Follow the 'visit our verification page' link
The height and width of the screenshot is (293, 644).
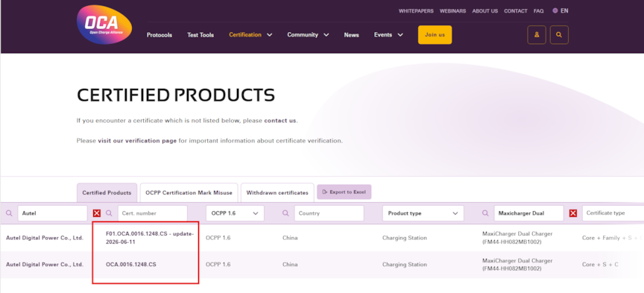[x=137, y=141]
